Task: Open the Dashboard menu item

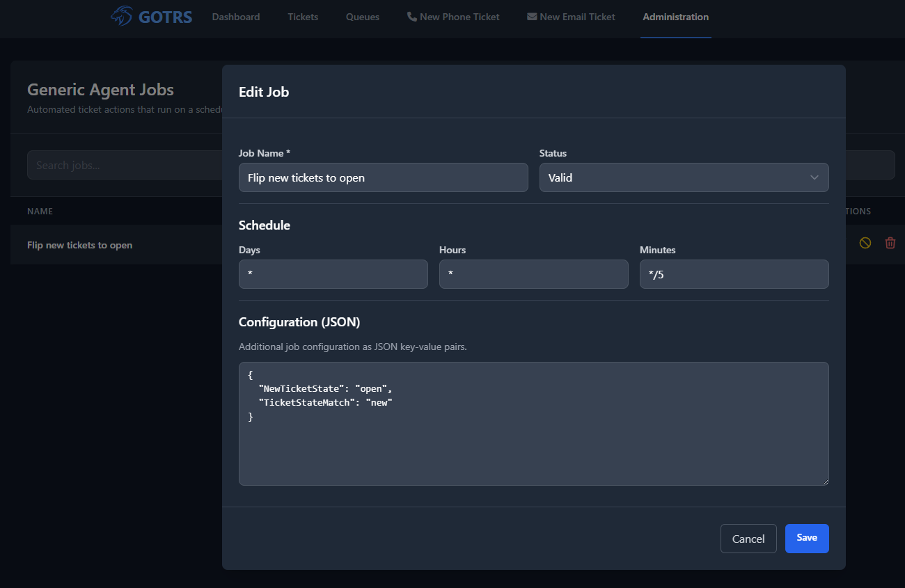Action: [x=236, y=17]
